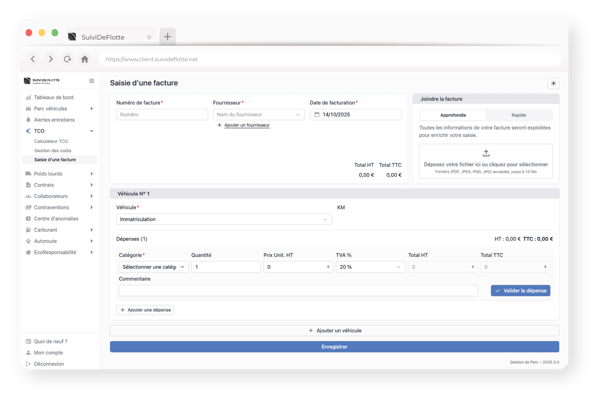Select the Approfondie mode tab
The image size is (600, 401).
pos(453,115)
